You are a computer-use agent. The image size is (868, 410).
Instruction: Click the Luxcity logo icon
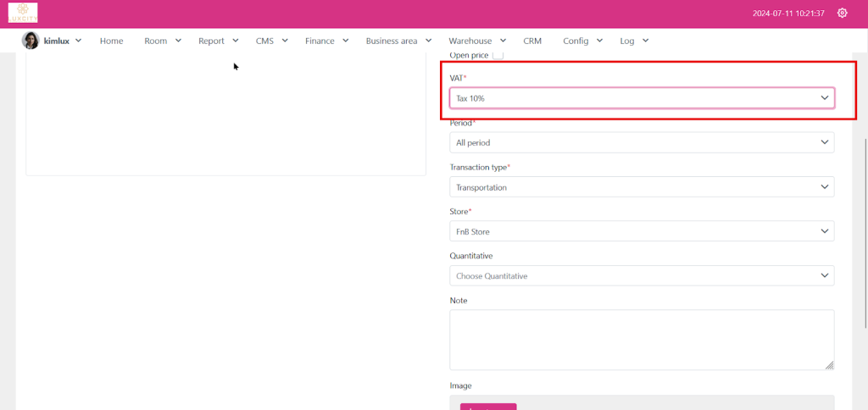click(23, 13)
